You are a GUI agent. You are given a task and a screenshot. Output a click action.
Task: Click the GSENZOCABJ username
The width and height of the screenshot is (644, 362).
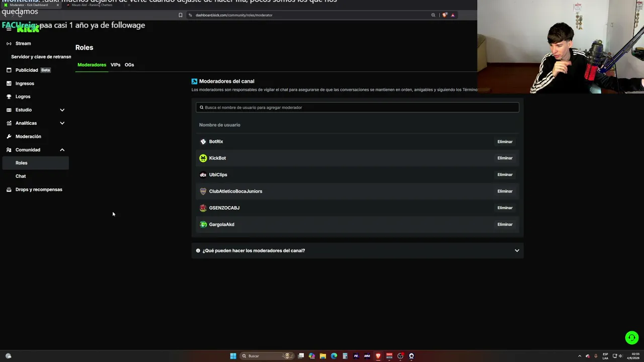pyautogui.click(x=224, y=208)
